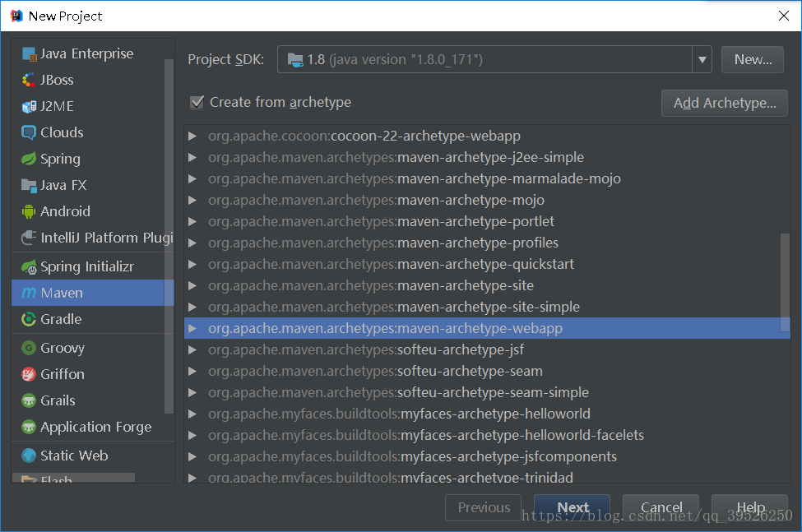
Task: Click the Help button
Action: pyautogui.click(x=750, y=507)
